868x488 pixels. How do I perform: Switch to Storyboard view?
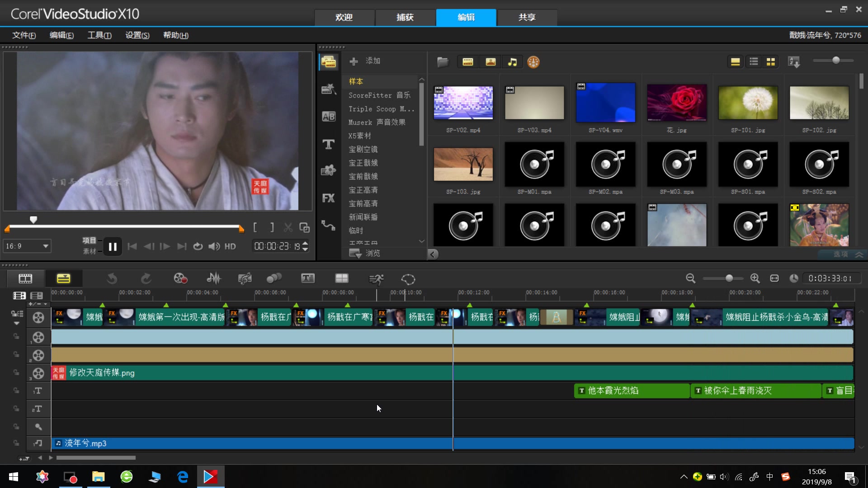tap(25, 279)
